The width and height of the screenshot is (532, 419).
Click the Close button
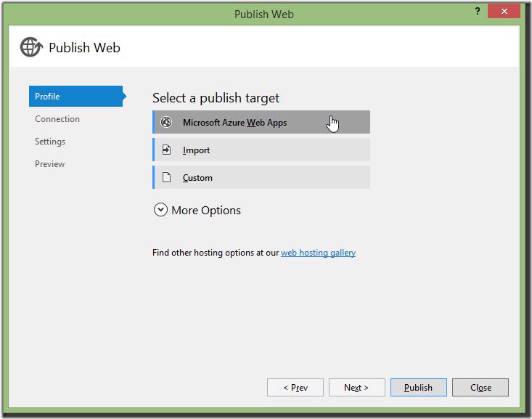(480, 388)
